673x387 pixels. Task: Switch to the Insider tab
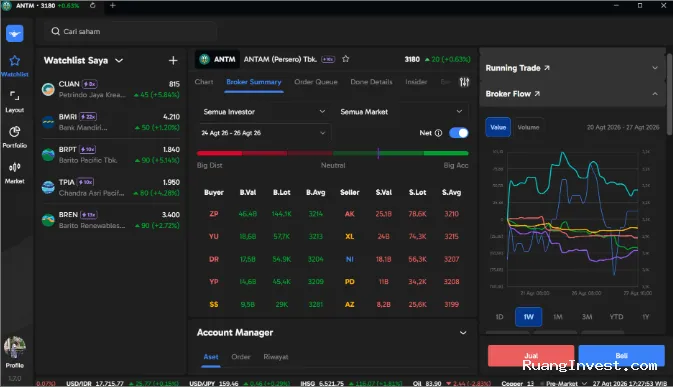416,82
